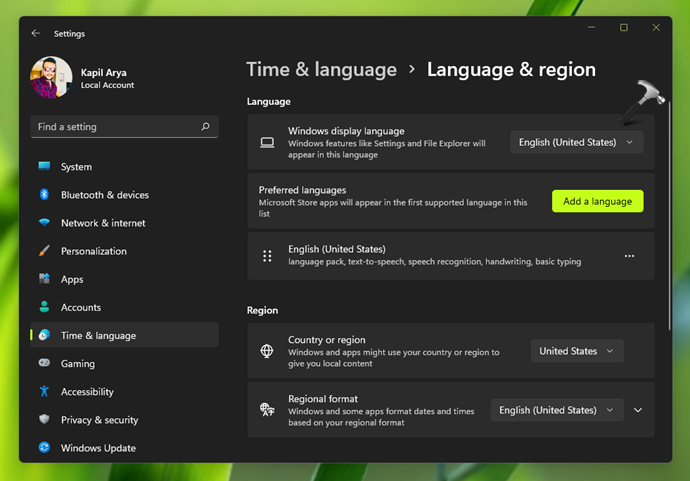
Task: Expand the Regional format section chevron
Action: [x=638, y=410]
